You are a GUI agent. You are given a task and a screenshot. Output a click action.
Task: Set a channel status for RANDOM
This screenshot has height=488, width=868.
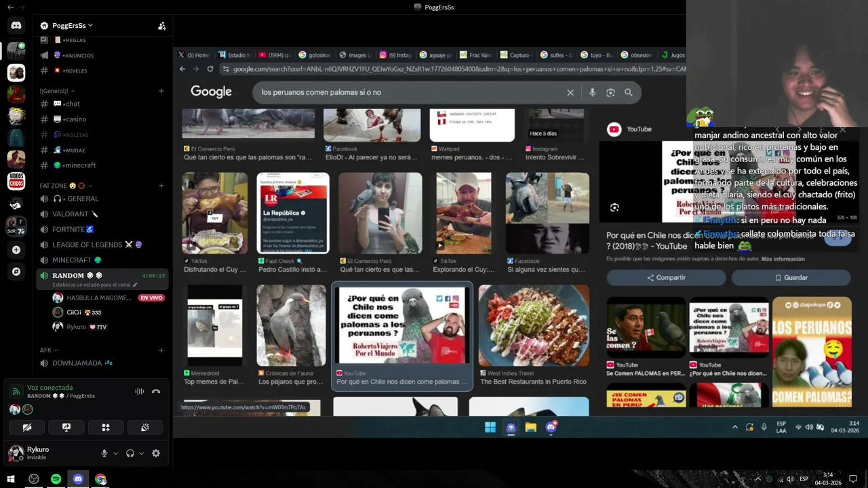click(95, 285)
